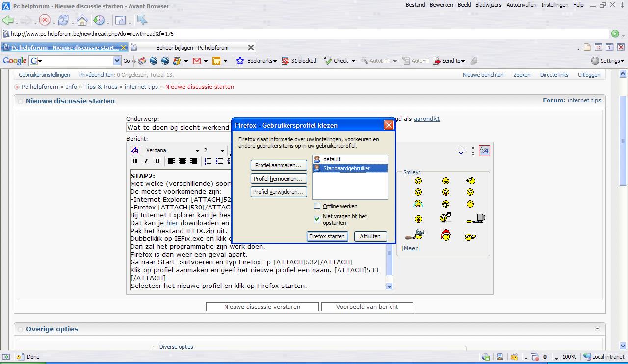Center align text in editor
Image resolution: width=628 pixels, height=364 pixels.
tap(183, 161)
